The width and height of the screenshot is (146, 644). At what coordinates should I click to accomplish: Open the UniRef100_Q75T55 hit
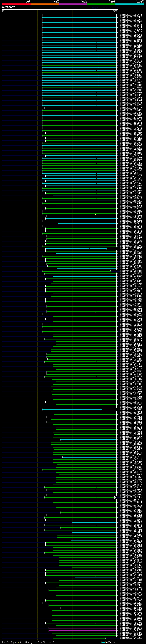pyautogui.click(x=131, y=40)
